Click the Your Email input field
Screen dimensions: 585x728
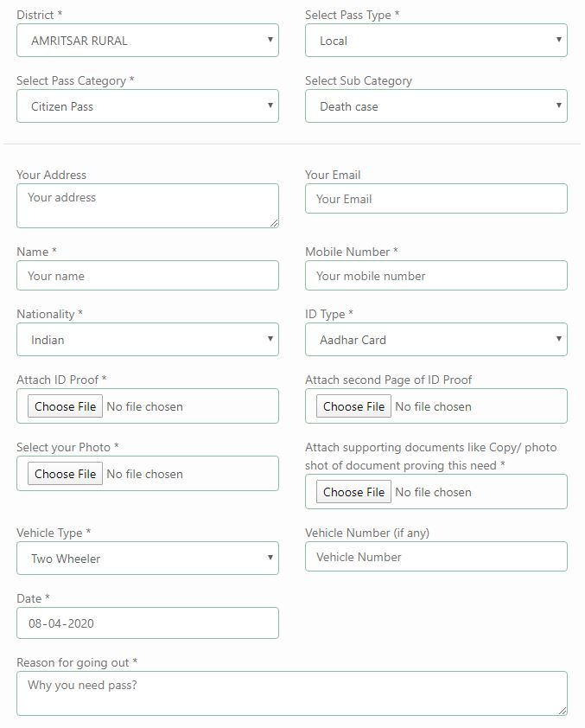(436, 199)
